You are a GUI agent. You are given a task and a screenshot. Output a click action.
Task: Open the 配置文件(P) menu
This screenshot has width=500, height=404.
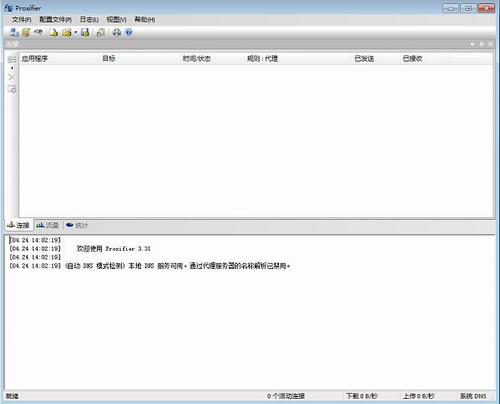point(55,20)
